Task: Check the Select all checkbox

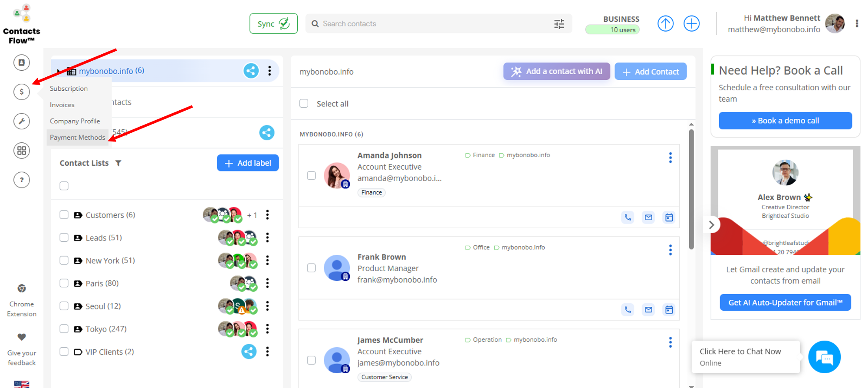Action: [304, 104]
